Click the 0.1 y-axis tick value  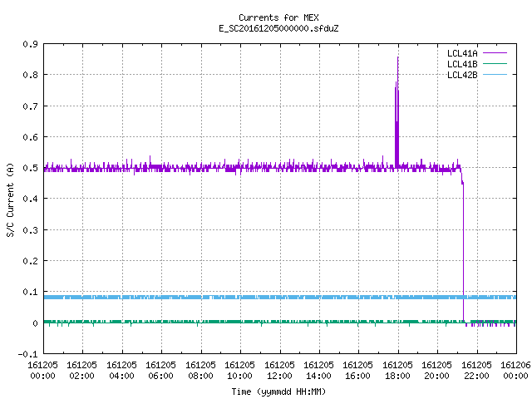[30, 292]
